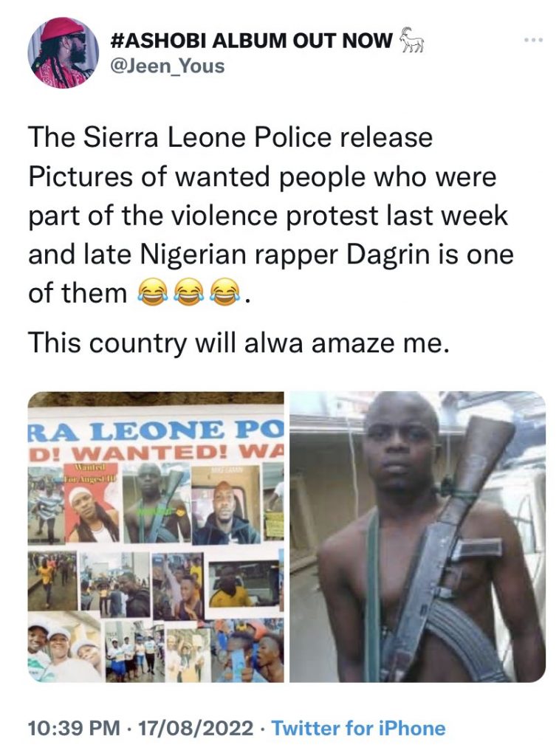Open the wanted poster image on the left
559x756 pixels.
pos(156,537)
